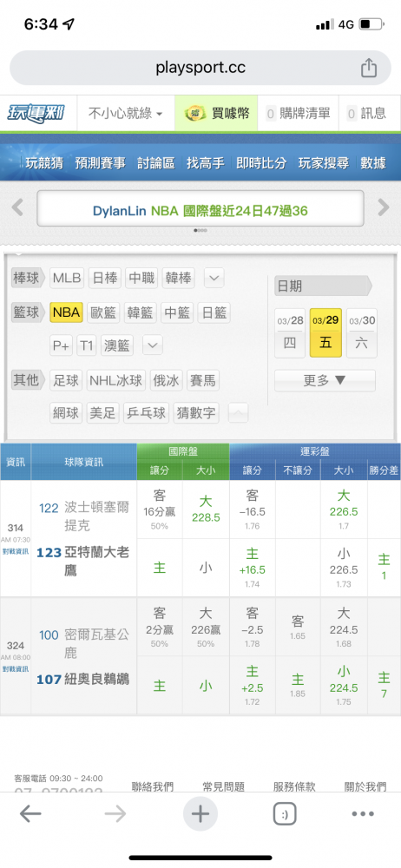Screen dimensions: 401x868
Task: Open 對戰資訊 for game 314
Action: tap(16, 551)
